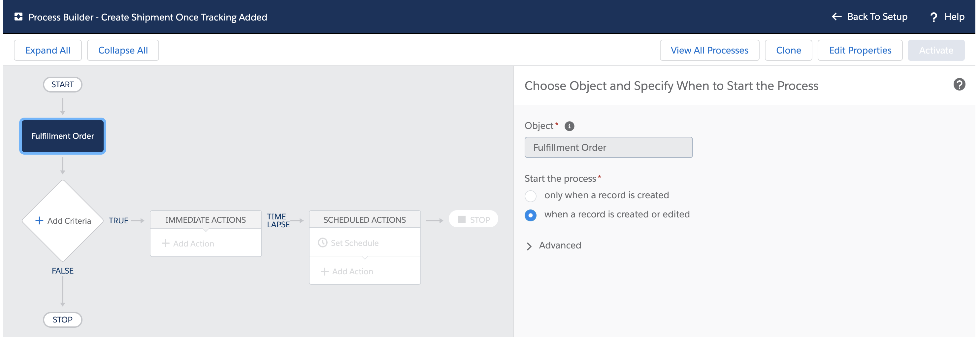
Task: Click the Help question mark in header
Action: tap(933, 17)
